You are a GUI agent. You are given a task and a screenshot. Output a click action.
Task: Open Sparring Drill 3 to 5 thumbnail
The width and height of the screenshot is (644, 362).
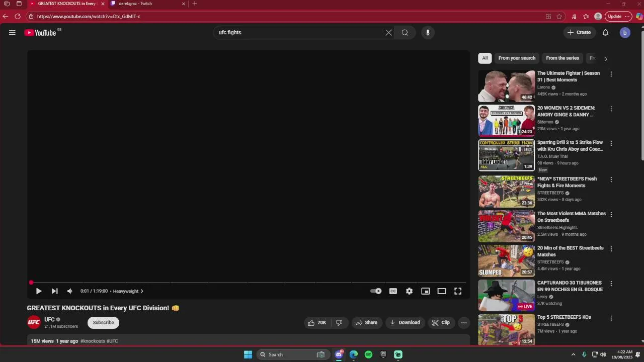click(x=506, y=155)
